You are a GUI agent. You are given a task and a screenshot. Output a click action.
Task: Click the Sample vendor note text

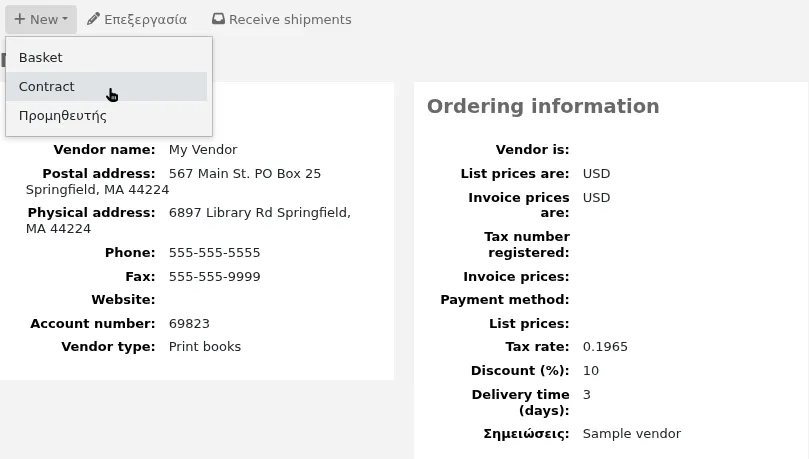632,434
